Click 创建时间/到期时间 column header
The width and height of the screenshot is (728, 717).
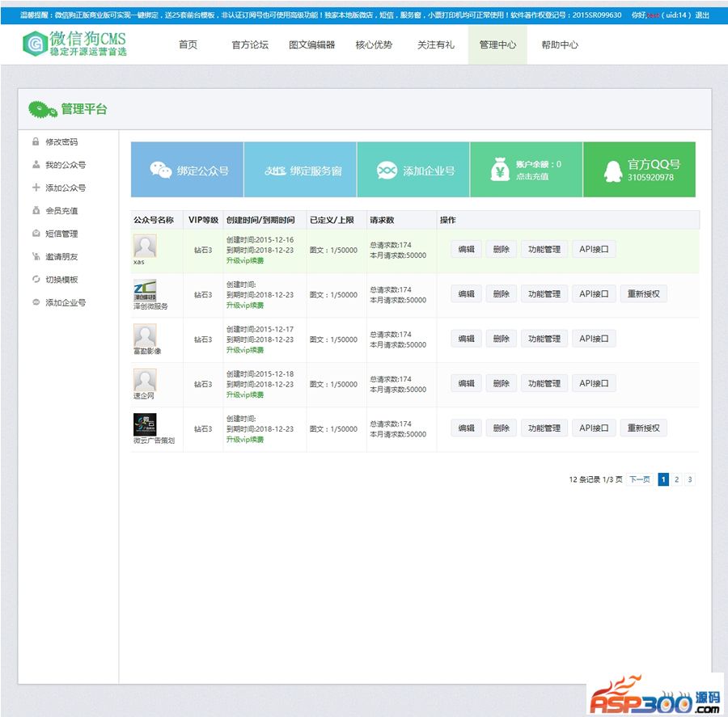[260, 220]
